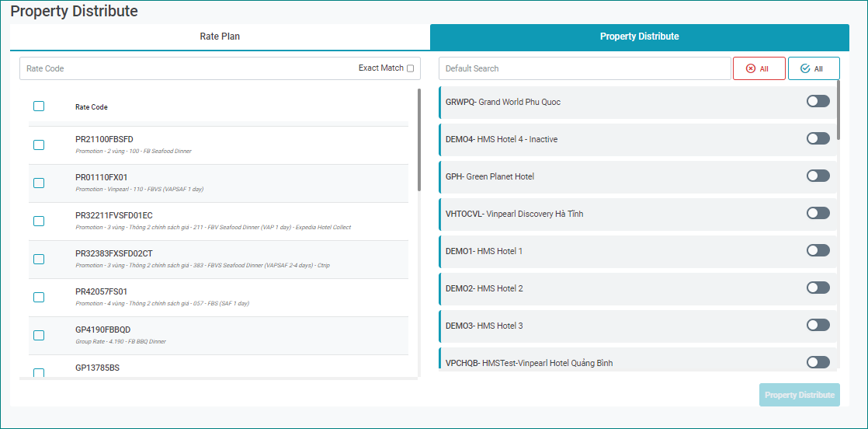Image resolution: width=868 pixels, height=429 pixels.
Task: Switch to the Rate Plan tab
Action: (x=220, y=37)
